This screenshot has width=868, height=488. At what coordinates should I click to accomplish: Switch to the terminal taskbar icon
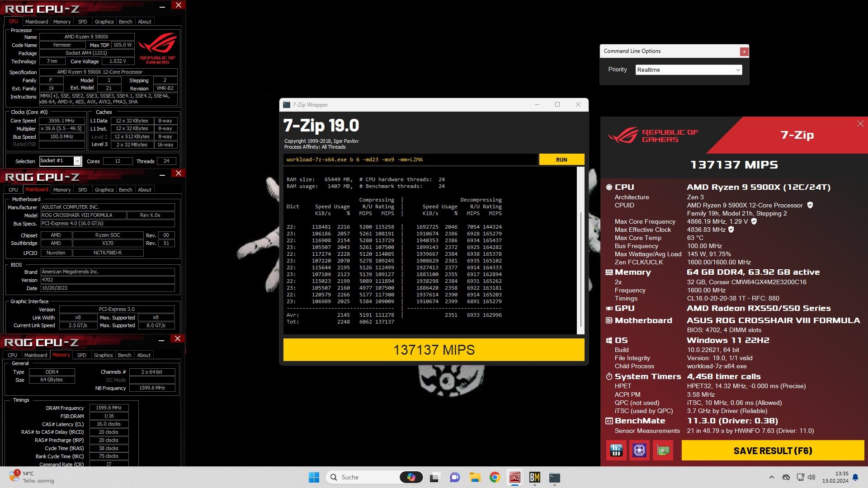point(555,477)
